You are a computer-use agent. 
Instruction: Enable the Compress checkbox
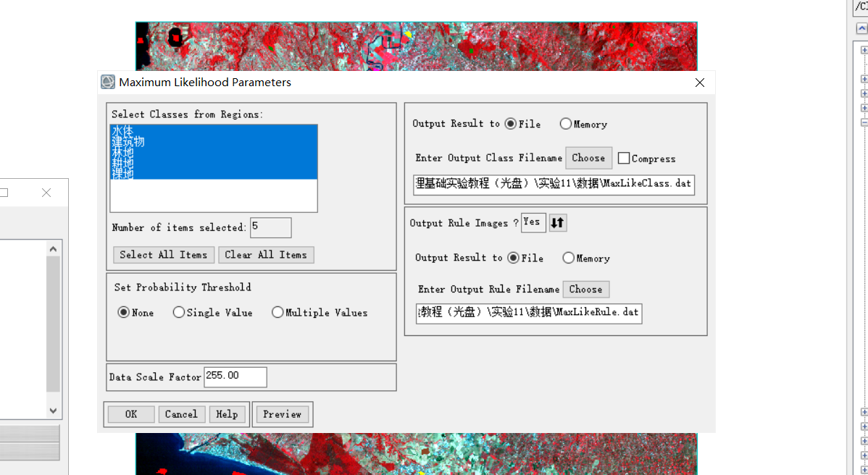(x=624, y=158)
